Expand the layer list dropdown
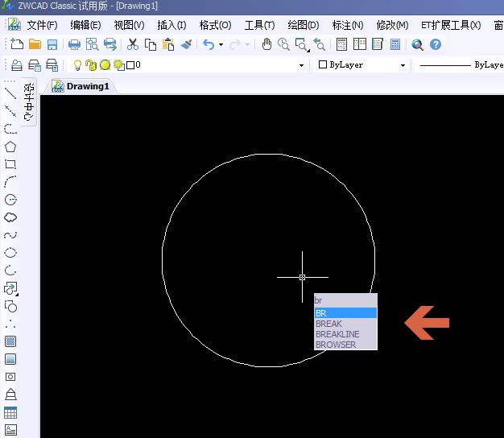 point(301,65)
